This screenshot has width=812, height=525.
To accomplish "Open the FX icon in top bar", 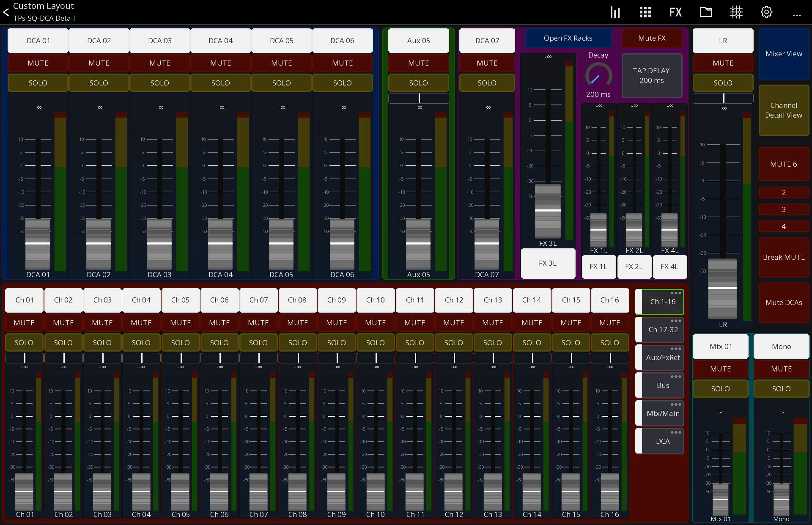I will pyautogui.click(x=675, y=12).
